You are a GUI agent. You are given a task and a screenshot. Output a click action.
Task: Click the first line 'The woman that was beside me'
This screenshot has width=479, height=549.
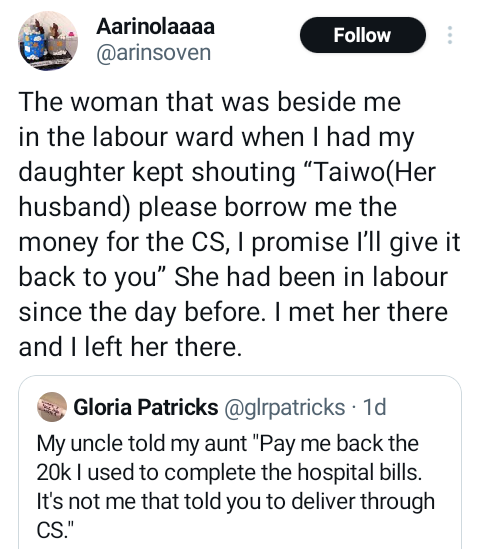click(210, 102)
